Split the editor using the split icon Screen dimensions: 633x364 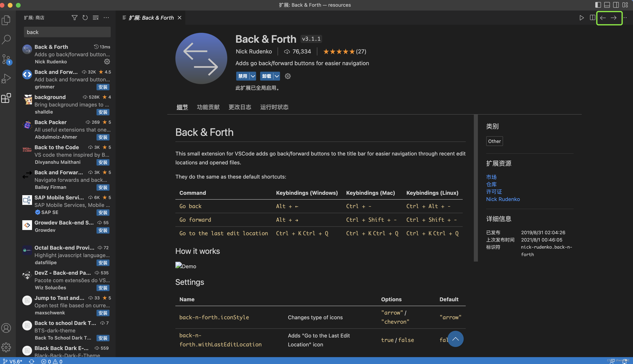pyautogui.click(x=593, y=17)
